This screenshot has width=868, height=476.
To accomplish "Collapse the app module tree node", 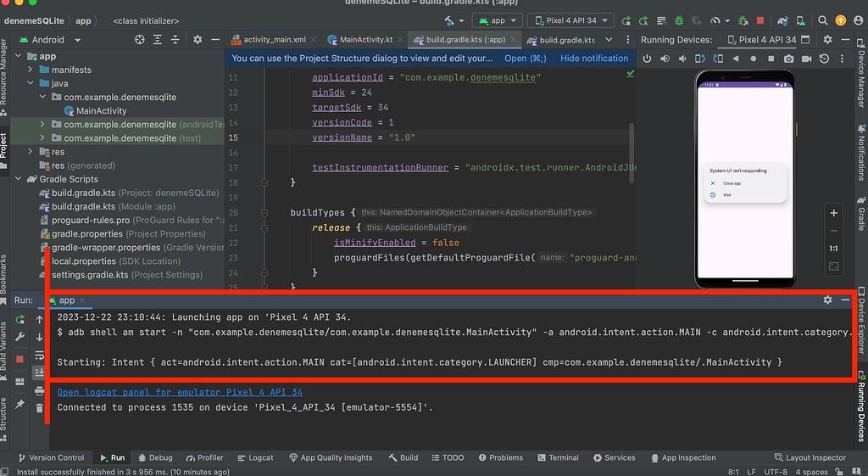I will pos(19,56).
